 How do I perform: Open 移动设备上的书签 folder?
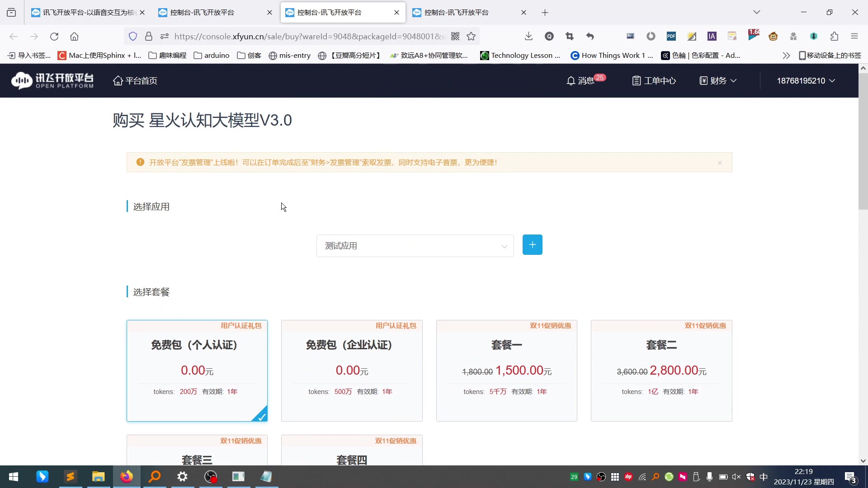830,56
